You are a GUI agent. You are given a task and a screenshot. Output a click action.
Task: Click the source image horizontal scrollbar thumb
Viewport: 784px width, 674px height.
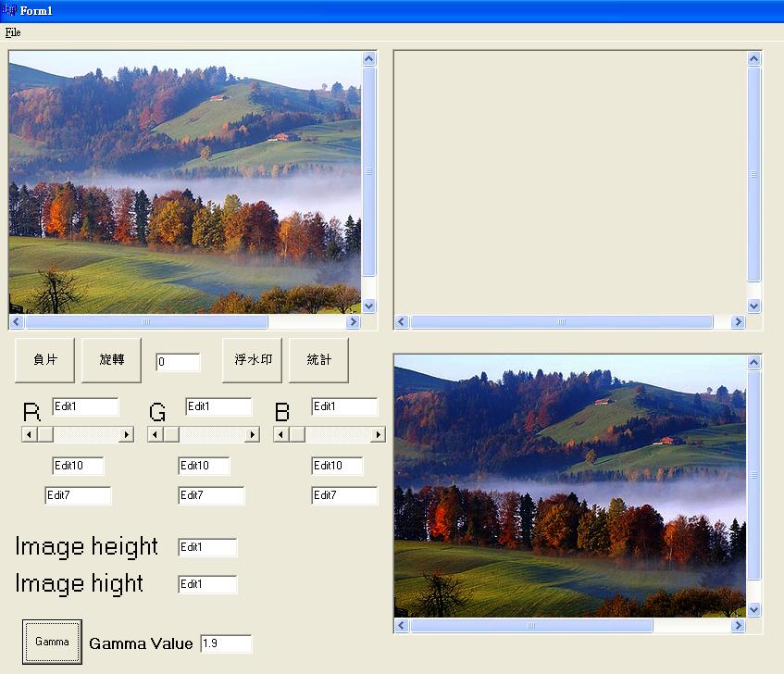[x=146, y=321]
